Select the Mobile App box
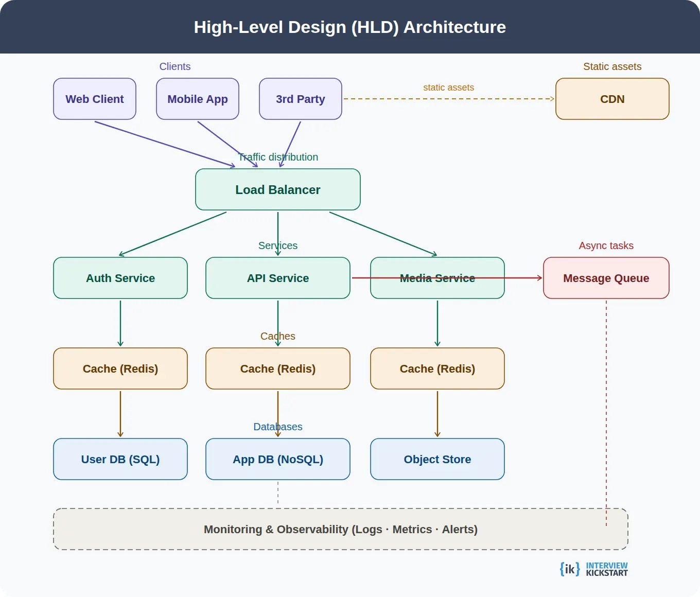This screenshot has width=700, height=597. tap(197, 99)
